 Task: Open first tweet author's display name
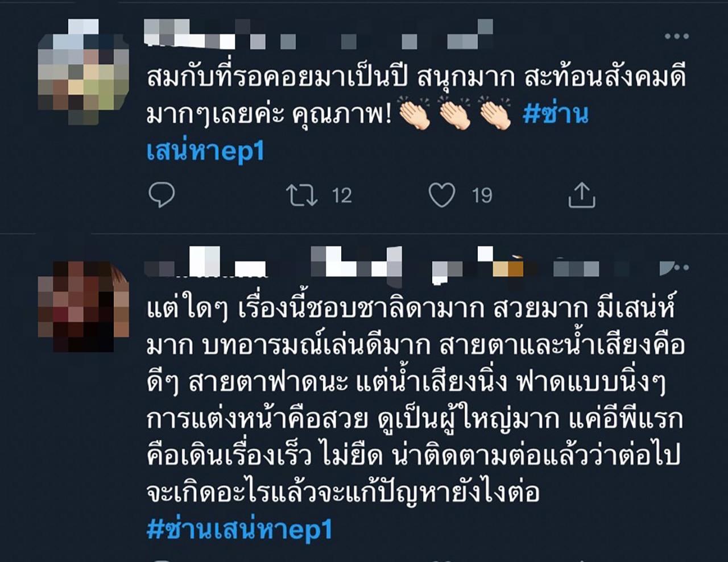[191, 34]
